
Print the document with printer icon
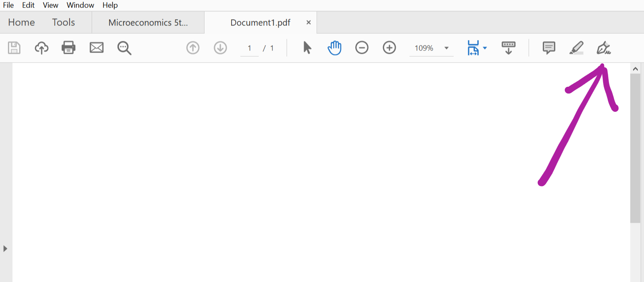click(68, 48)
